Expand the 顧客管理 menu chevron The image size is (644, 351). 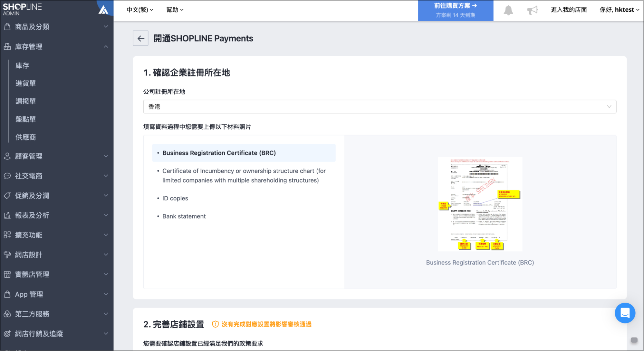click(106, 156)
